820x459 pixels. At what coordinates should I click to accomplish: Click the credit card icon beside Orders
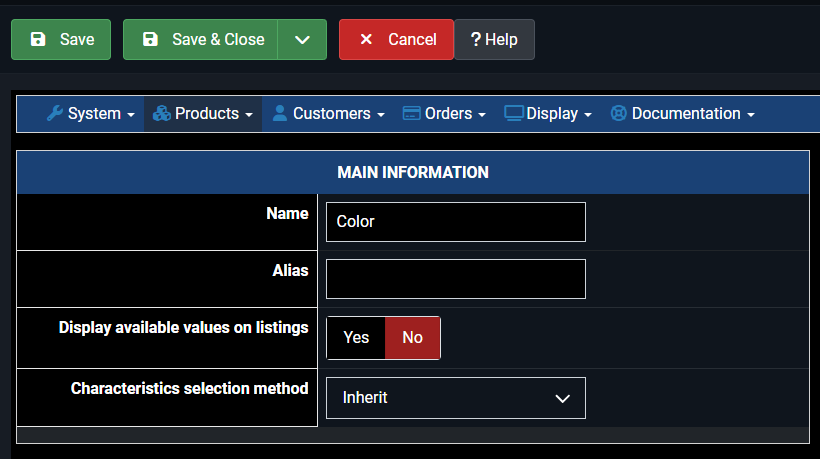pos(411,114)
